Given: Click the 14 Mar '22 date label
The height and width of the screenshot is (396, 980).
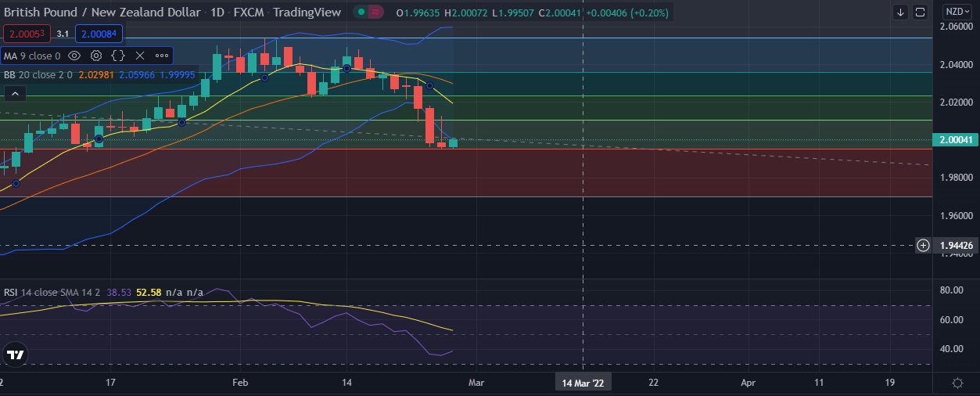Looking at the screenshot, I should 583,383.
